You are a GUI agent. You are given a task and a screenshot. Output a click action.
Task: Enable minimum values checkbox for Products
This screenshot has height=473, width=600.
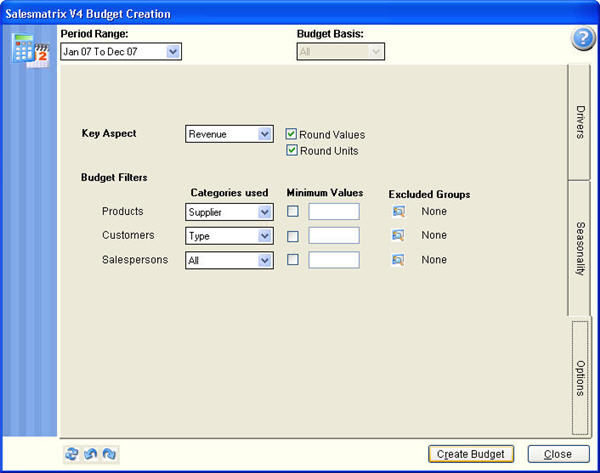click(293, 211)
